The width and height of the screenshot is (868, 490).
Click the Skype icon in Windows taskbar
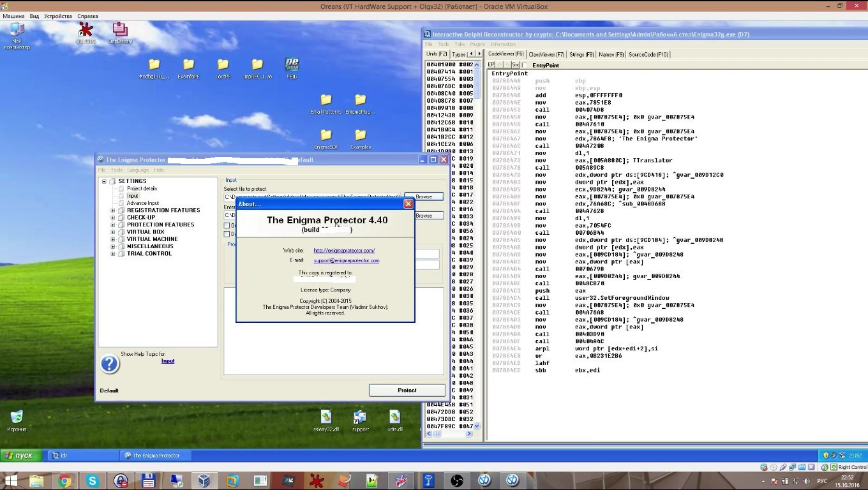[93, 480]
